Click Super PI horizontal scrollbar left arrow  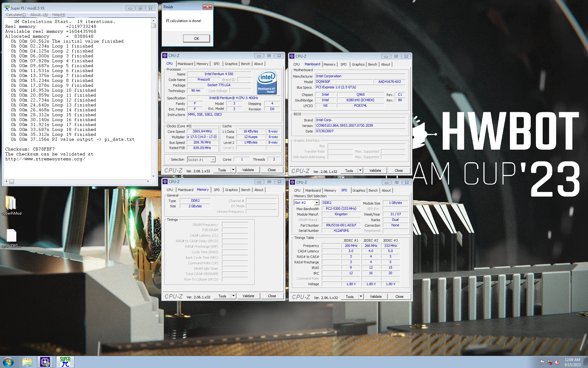[x=7, y=182]
